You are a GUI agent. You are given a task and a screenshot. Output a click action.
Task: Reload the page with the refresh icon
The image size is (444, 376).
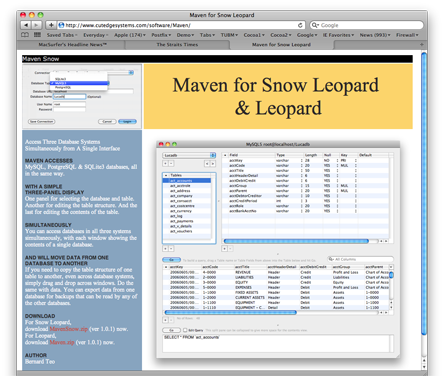pos(300,25)
